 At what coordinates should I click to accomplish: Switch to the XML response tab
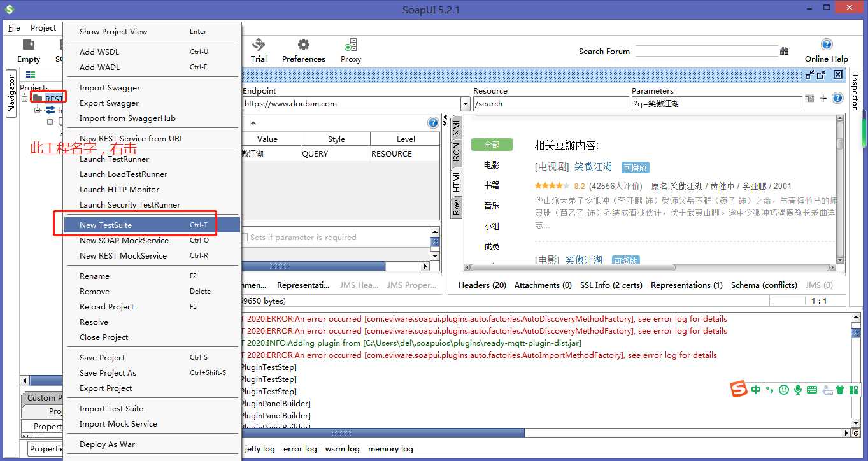tap(456, 127)
